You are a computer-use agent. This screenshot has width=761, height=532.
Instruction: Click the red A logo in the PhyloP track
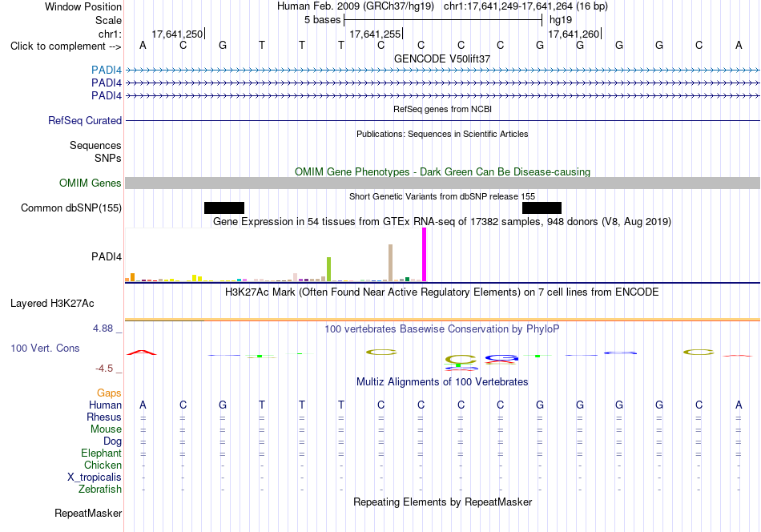142,353
